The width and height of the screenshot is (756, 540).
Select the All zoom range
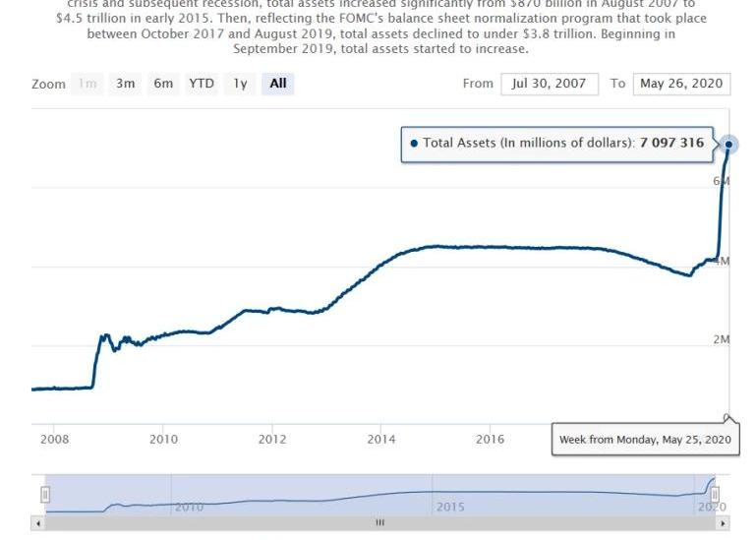pyautogui.click(x=278, y=84)
